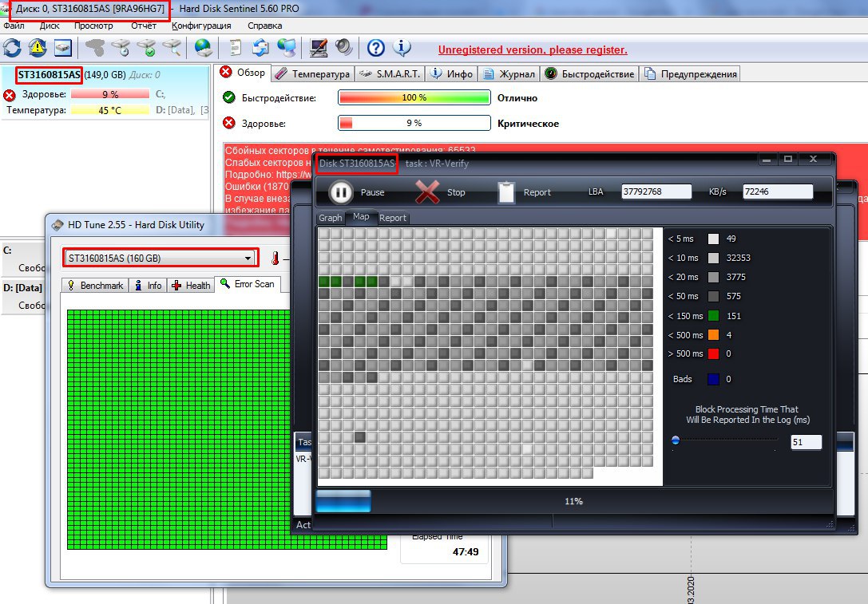868x604 pixels.
Task: Click the orange < 500 ms legend swatch
Action: tap(714, 334)
